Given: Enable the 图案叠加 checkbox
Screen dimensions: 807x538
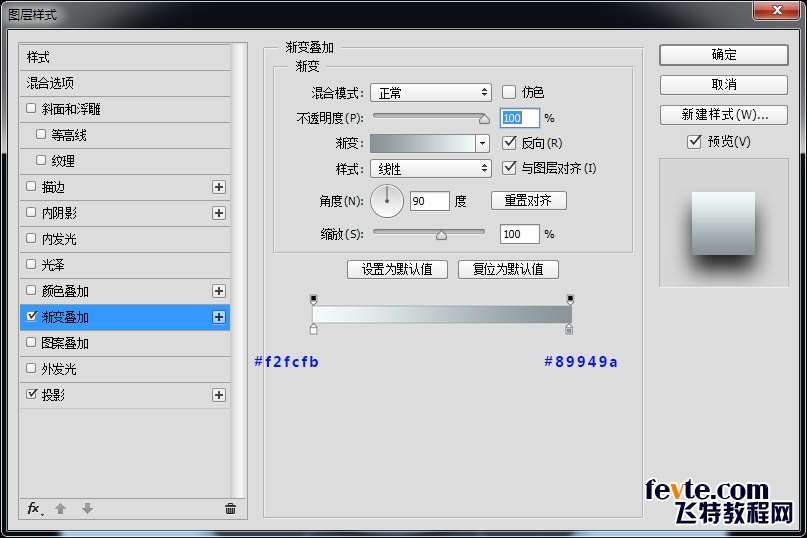Looking at the screenshot, I should pos(31,342).
